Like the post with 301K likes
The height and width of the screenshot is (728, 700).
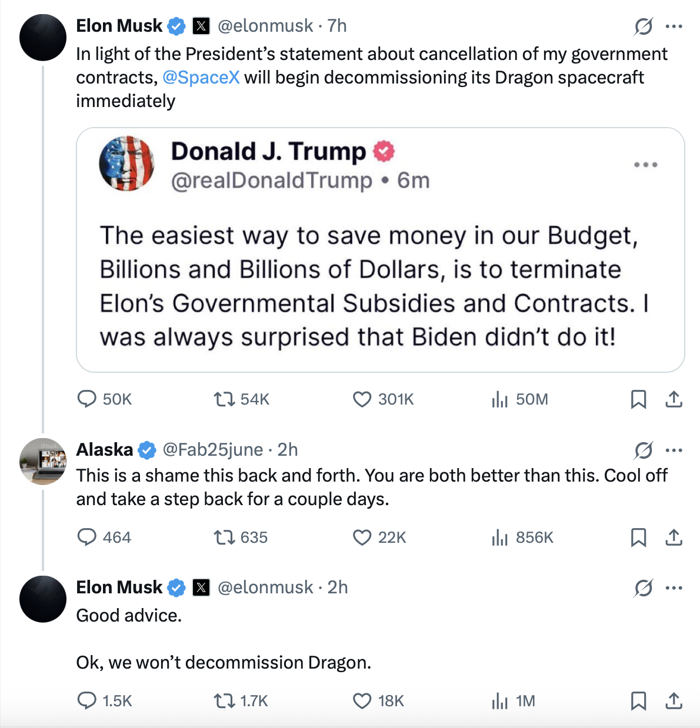coord(362,399)
